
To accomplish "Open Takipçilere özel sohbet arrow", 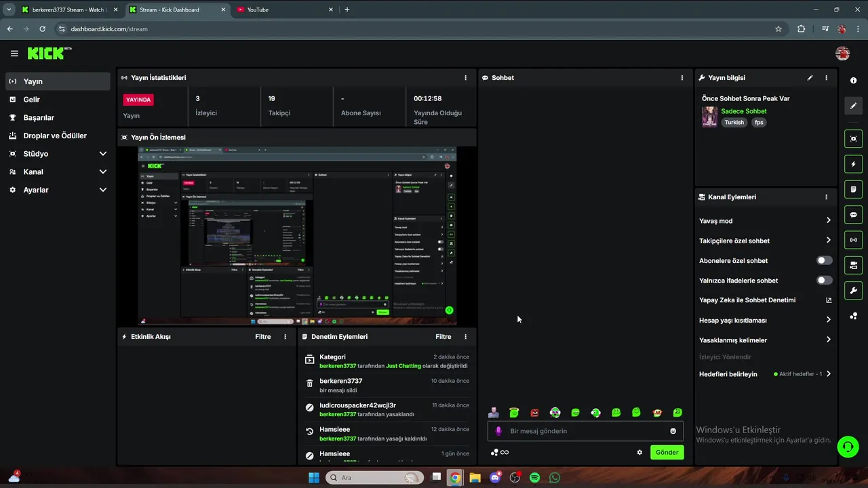I will (x=828, y=240).
